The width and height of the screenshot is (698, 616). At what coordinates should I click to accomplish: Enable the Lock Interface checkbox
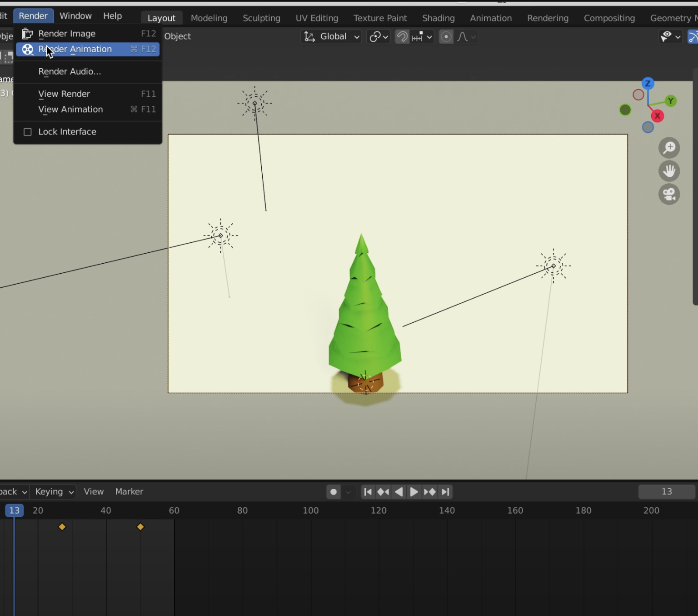(x=28, y=132)
